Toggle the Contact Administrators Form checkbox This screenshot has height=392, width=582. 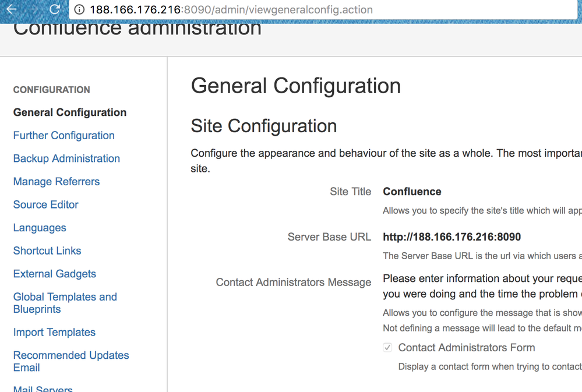tap(387, 348)
